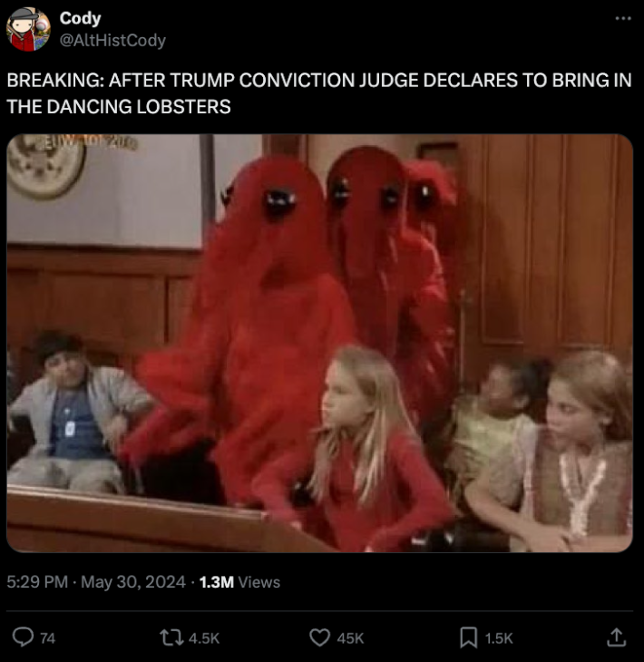644x662 pixels.
Task: Open the share upload arrow icon
Action: pos(616,638)
